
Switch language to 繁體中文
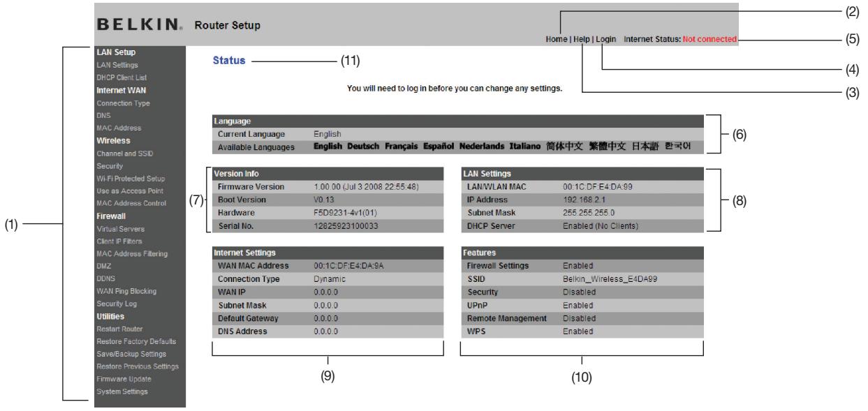[x=608, y=147]
